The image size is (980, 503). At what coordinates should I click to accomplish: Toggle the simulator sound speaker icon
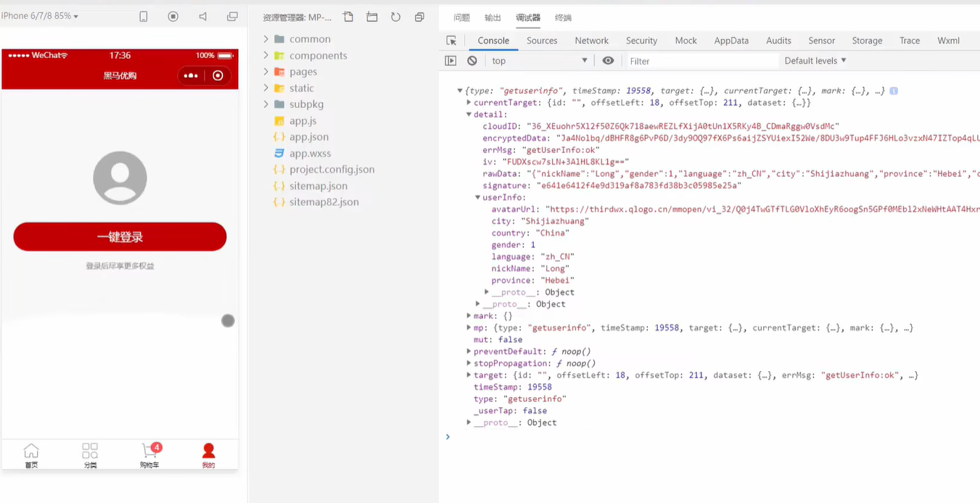click(203, 17)
